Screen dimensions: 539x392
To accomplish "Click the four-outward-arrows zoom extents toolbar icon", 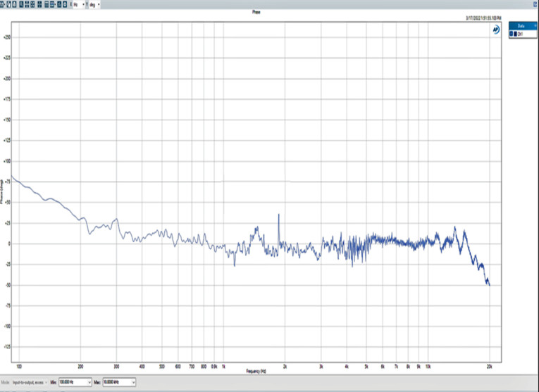I will click(x=32, y=4).
